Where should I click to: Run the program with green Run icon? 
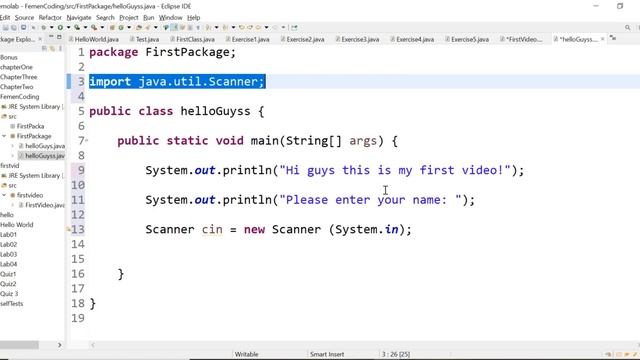point(60,27)
